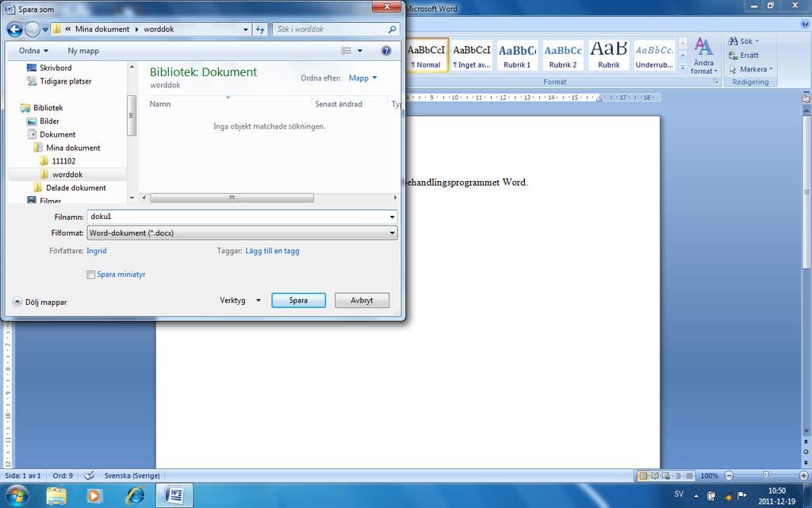Switch to Outline view in the status bar
The height and width of the screenshot is (508, 812).
click(678, 475)
